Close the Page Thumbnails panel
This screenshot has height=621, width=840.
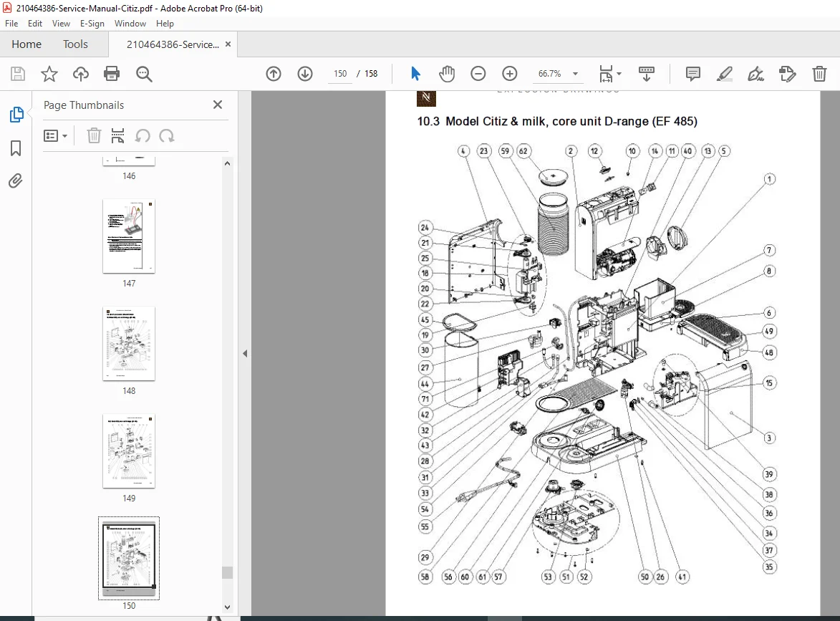pos(218,105)
